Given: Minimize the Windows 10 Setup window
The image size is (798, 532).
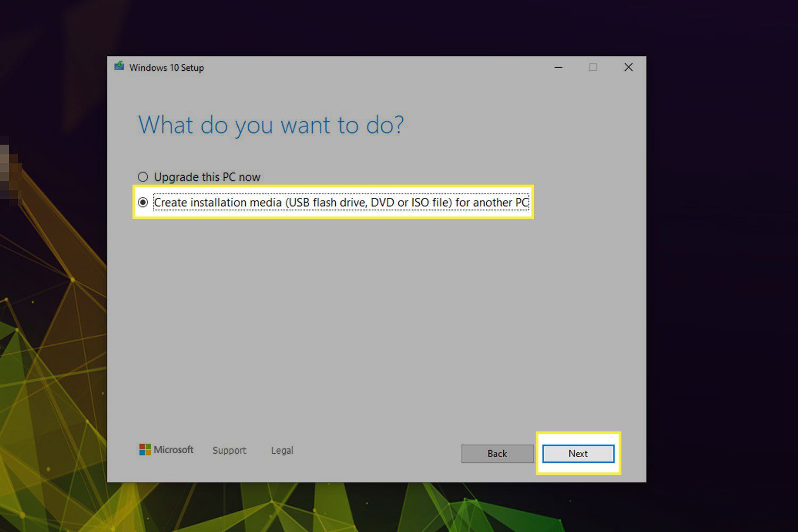Looking at the screenshot, I should (559, 68).
